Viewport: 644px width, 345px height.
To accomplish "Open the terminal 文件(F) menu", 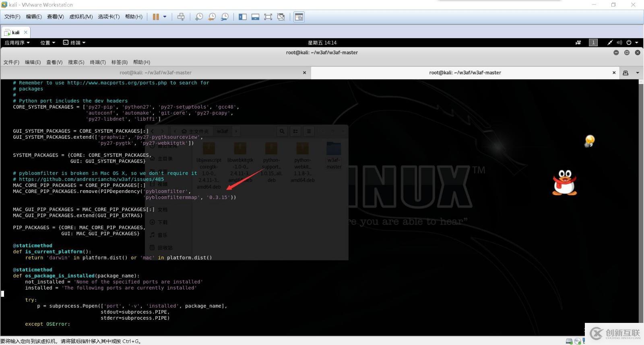I will pos(11,62).
